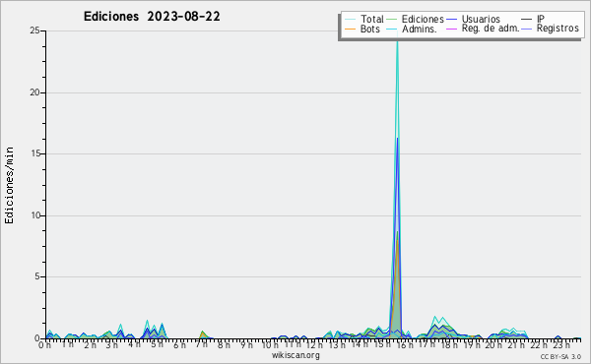Select the "Admins." legend label
Viewport: 591px width, 364px height.
coord(420,29)
